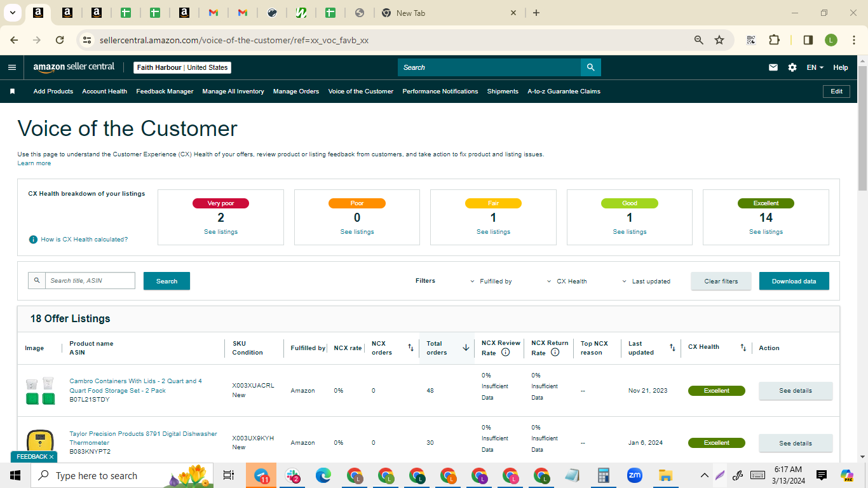Image resolution: width=868 pixels, height=488 pixels.
Task: See listings under Very poor
Action: [220, 232]
